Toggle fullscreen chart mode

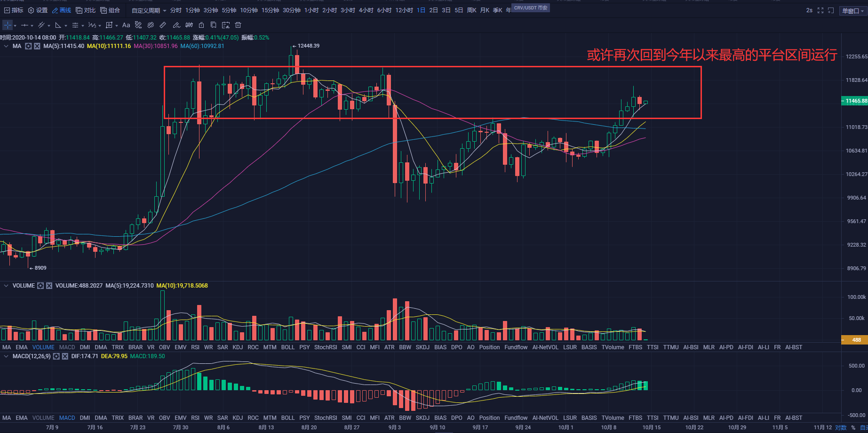pos(820,10)
